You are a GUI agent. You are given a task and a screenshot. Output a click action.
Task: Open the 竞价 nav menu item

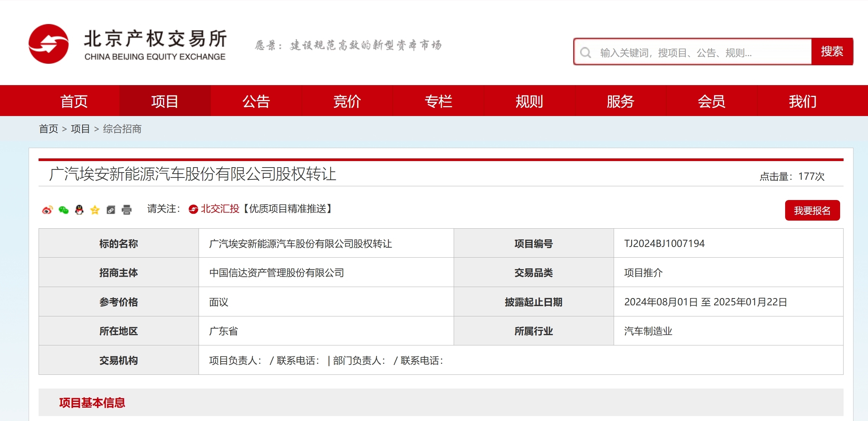click(347, 101)
